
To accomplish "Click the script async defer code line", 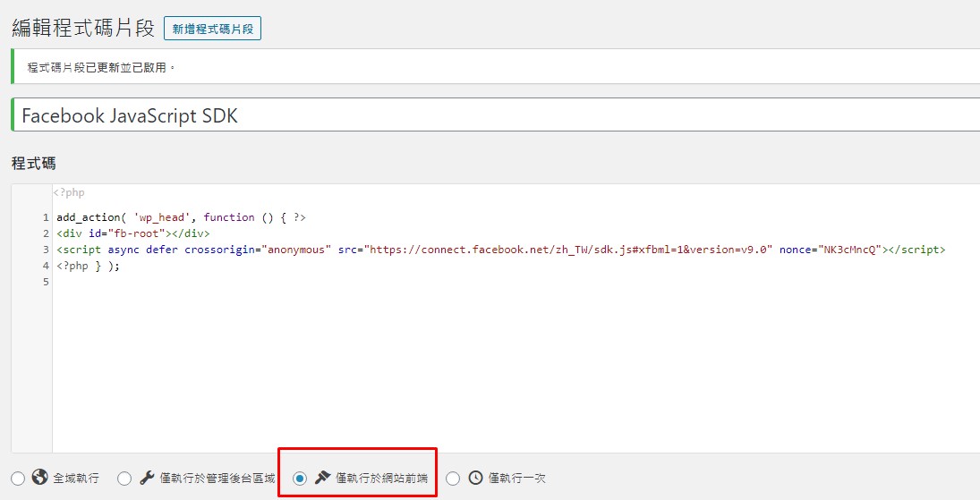I will point(500,250).
